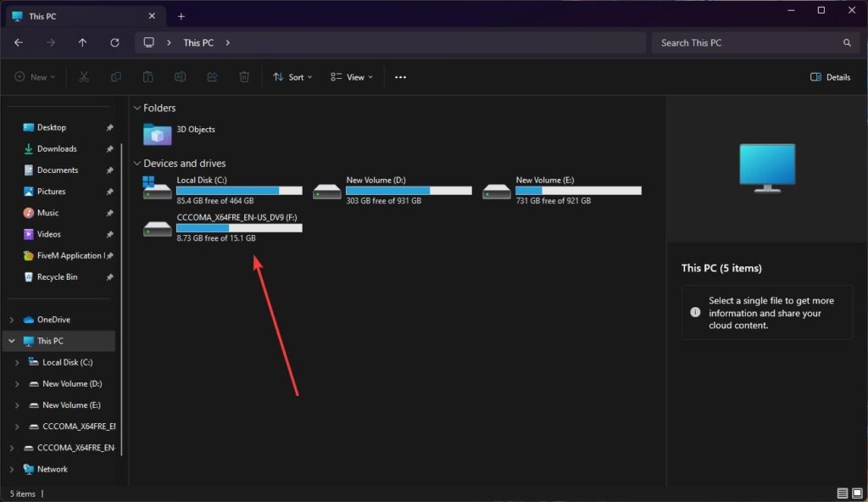Switch to large icons view in status bar

tap(857, 494)
